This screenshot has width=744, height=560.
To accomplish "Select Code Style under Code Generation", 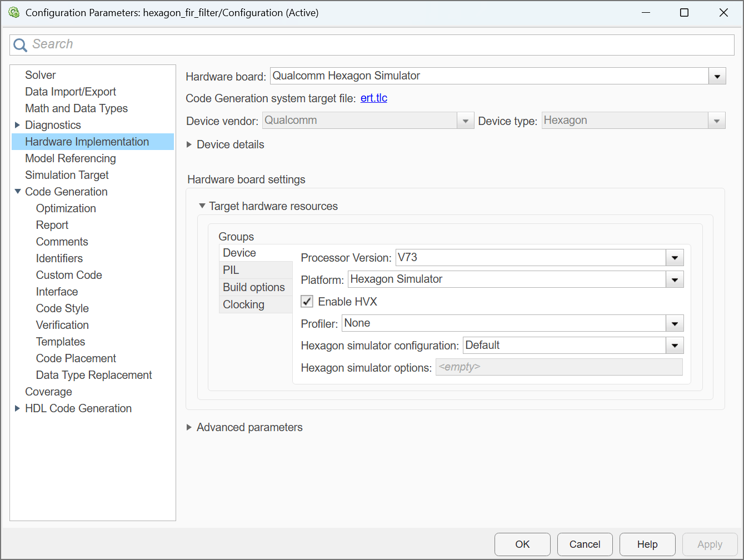I will coord(62,308).
